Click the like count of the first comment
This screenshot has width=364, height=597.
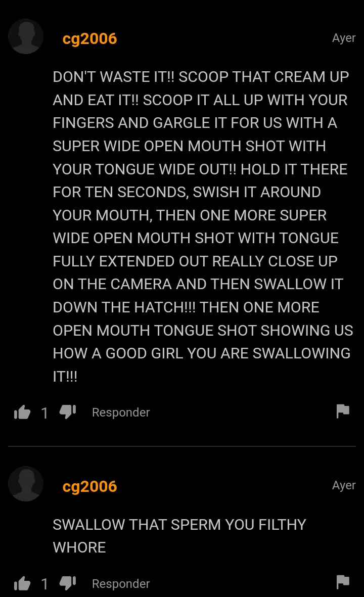[x=44, y=412]
